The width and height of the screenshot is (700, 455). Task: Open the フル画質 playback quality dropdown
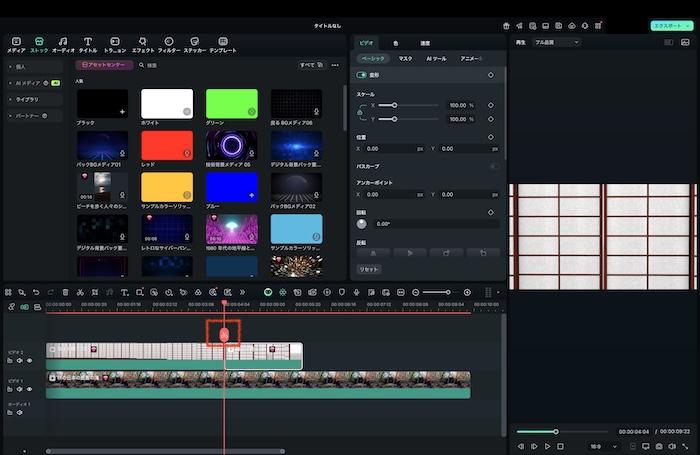pyautogui.click(x=557, y=43)
